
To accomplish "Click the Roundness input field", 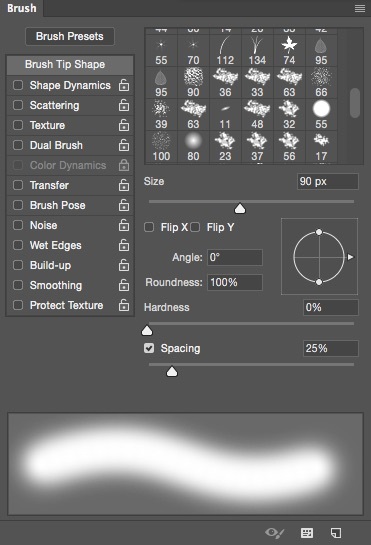I will pyautogui.click(x=235, y=282).
